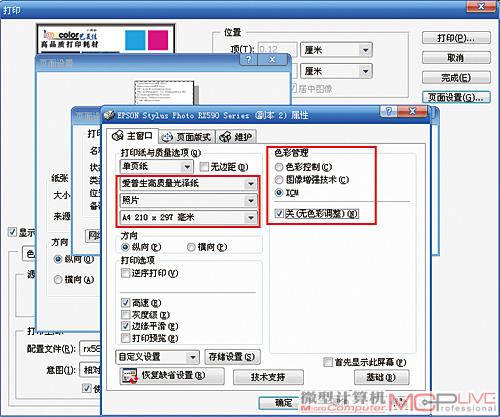The width and height of the screenshot is (500, 417).
Task: Click the help question mark in EPSON dialog
Action: [x=389, y=111]
